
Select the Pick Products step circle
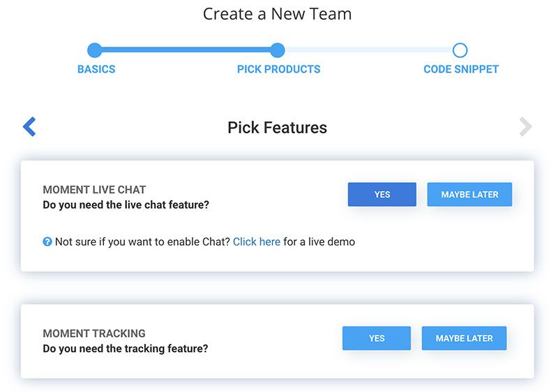click(278, 50)
